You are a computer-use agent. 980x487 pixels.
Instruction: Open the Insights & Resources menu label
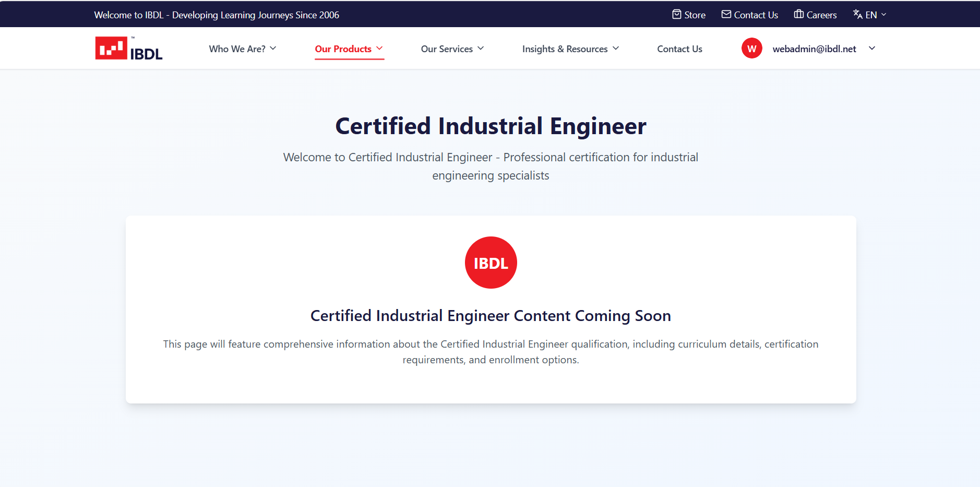565,49
